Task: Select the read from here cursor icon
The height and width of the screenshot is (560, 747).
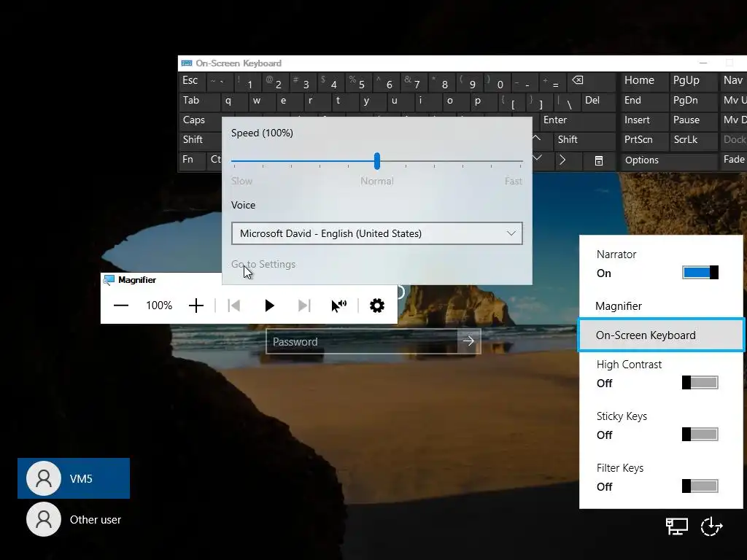Action: pyautogui.click(x=338, y=306)
